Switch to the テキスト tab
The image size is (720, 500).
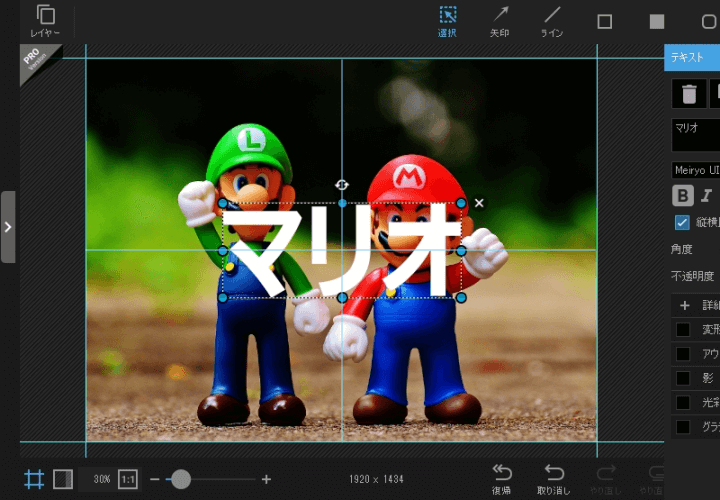coord(692,57)
